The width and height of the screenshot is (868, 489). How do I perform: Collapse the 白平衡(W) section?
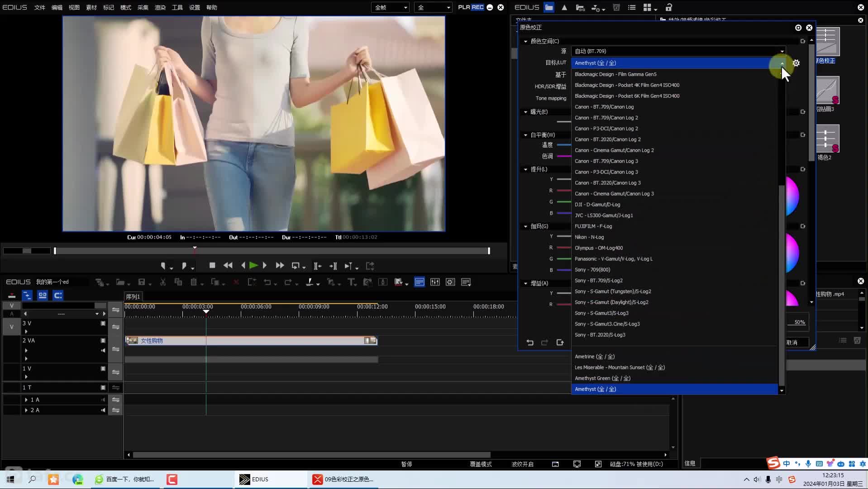[x=525, y=135]
